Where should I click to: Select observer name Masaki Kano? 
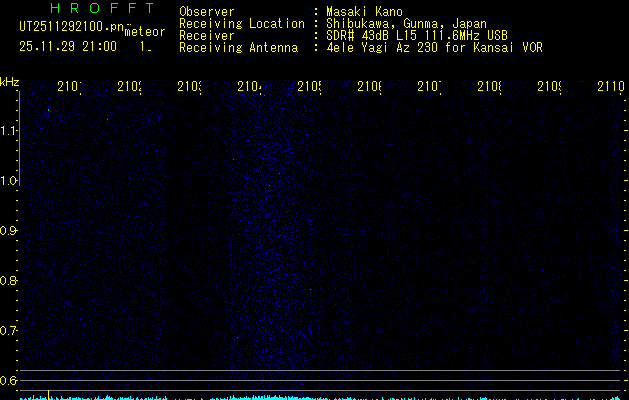pos(364,11)
